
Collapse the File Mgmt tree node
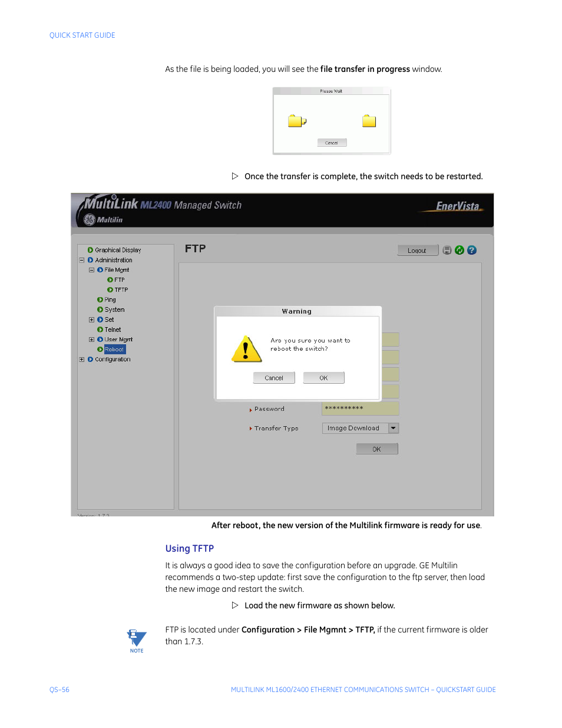click(x=92, y=270)
